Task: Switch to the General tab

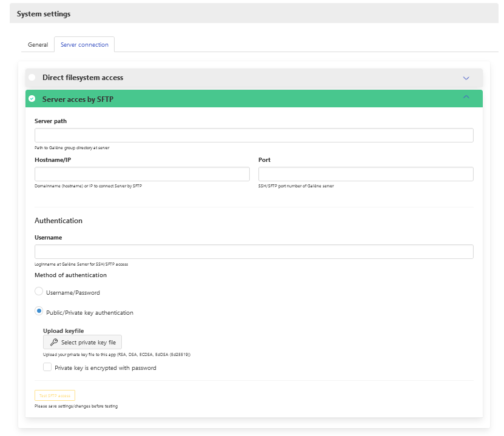Action: 38,45
